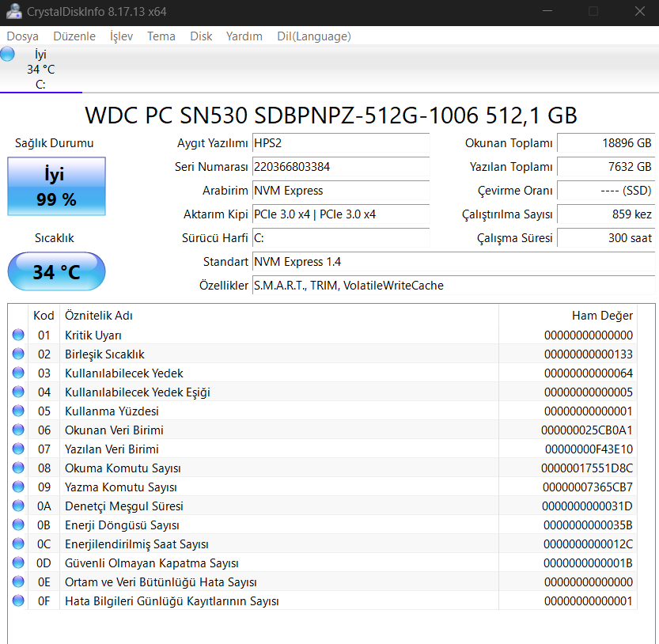Open the Dil(Language) menu
659x644 pixels.
[x=314, y=36]
